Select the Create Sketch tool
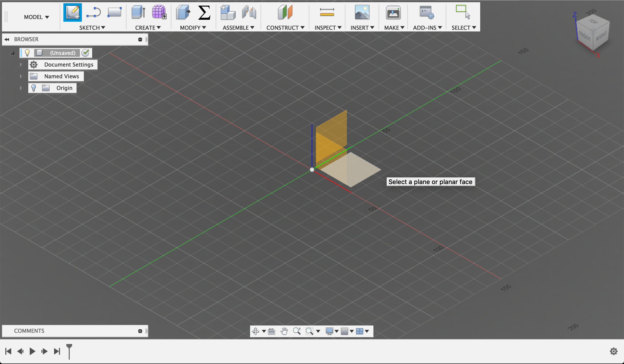Viewport: 624px width, 364px height. click(72, 12)
